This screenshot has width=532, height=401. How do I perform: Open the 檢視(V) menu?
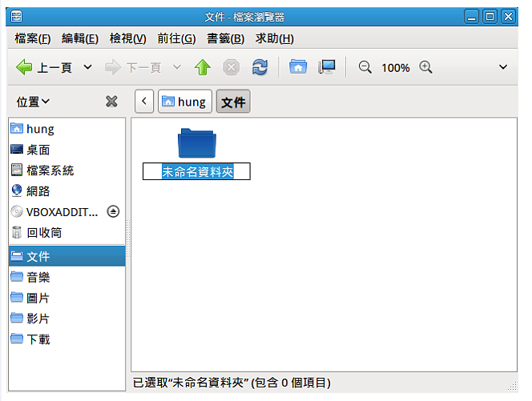[x=128, y=38]
